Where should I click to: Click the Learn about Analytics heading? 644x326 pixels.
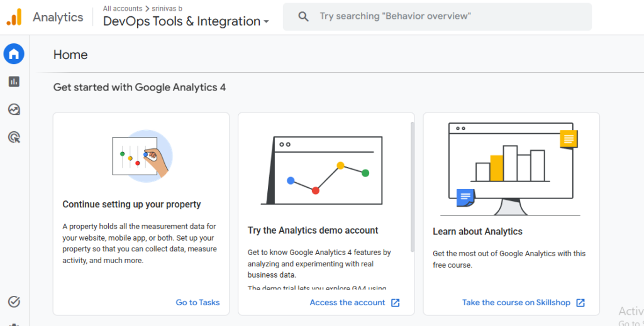[x=477, y=232]
